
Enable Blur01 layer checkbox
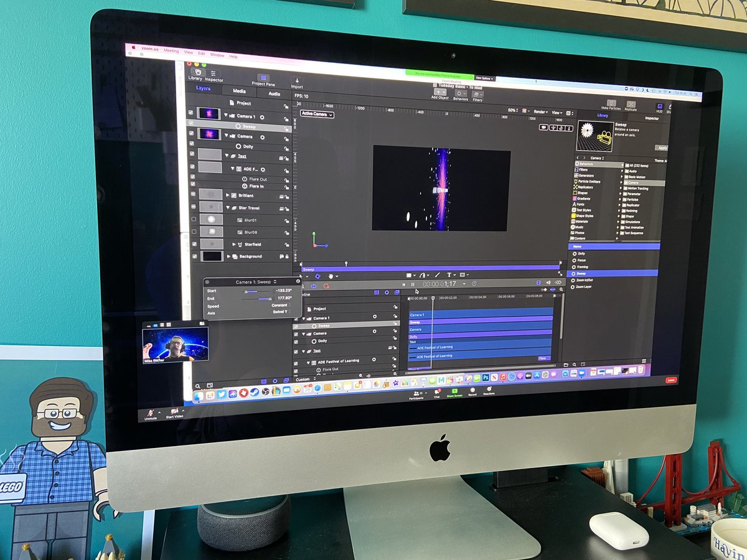[x=194, y=218]
